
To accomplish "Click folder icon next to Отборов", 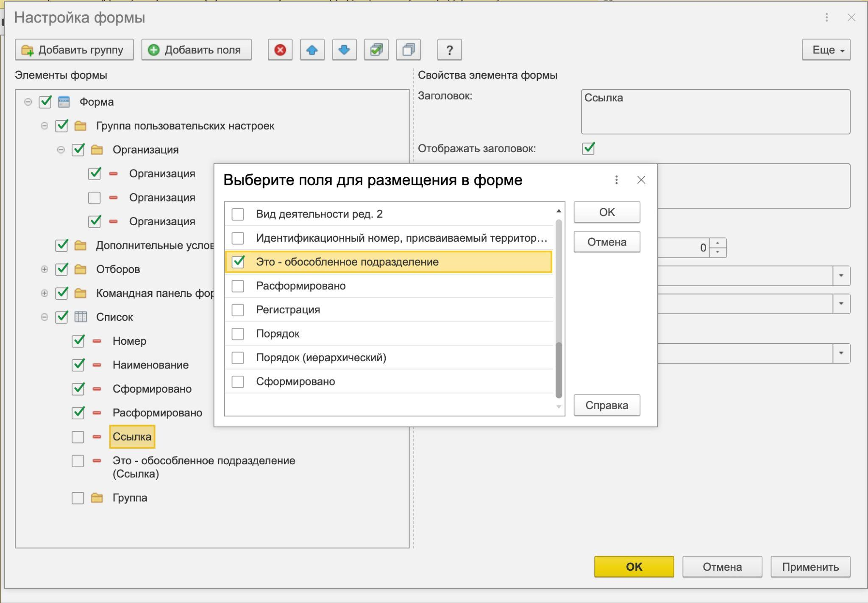I will click(80, 269).
